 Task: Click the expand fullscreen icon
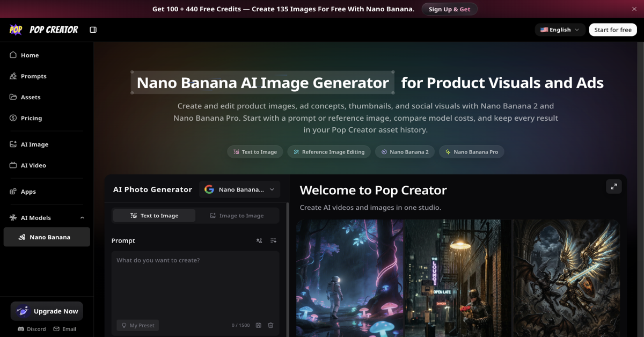click(614, 186)
